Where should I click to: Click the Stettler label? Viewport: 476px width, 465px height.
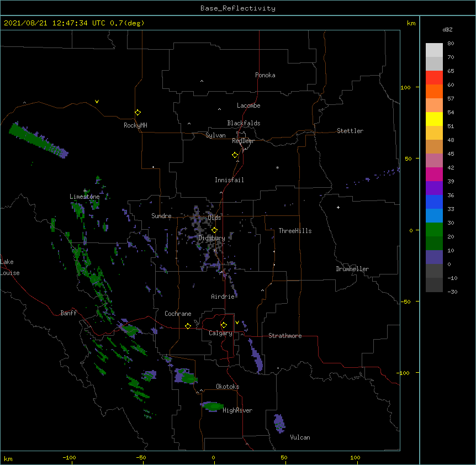(x=350, y=131)
